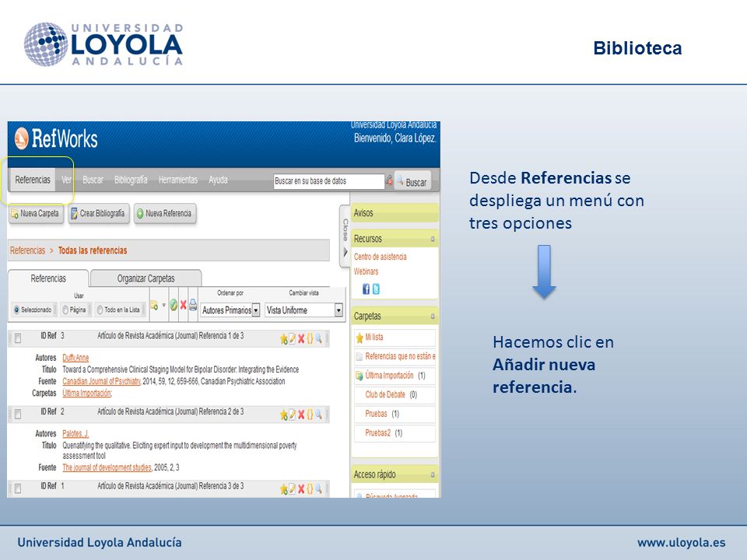Click the RefWorks logo
747x560 pixels.
click(56, 138)
